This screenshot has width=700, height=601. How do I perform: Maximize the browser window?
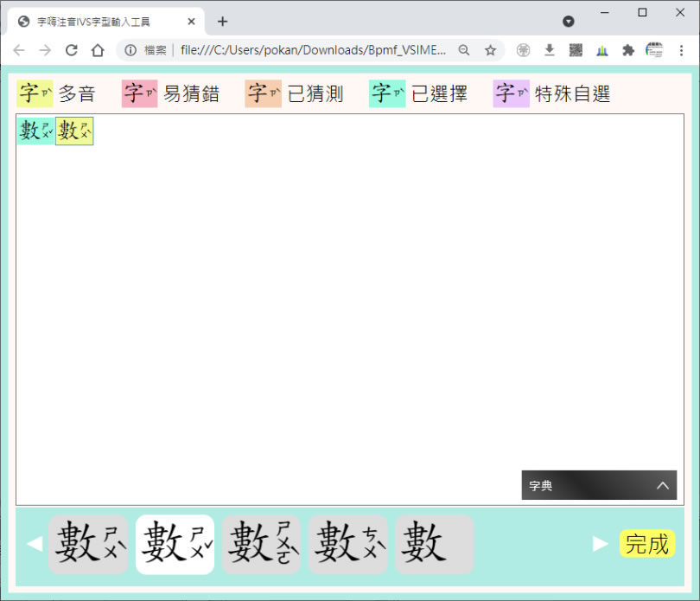coord(642,12)
